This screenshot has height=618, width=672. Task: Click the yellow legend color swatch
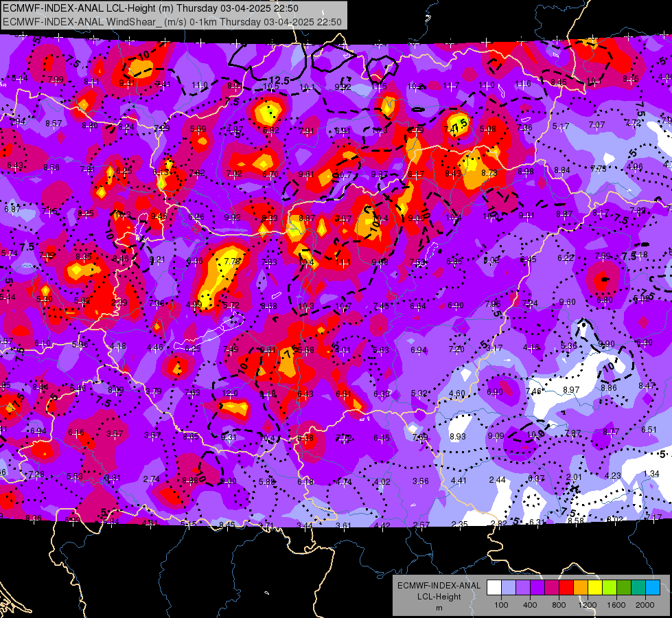point(595,588)
